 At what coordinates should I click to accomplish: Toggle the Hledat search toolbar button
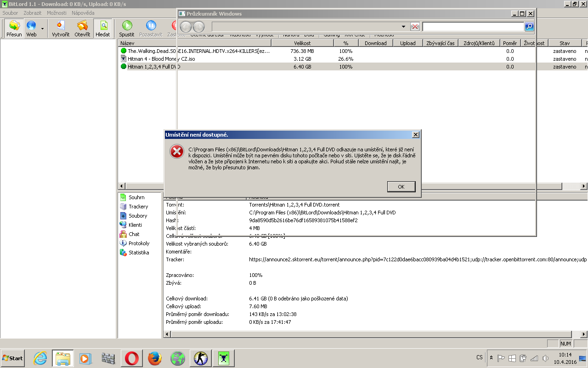pos(103,28)
